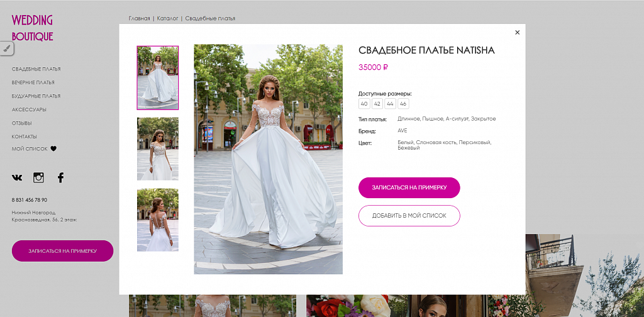Open the Свадебные платья menu item
Screen dimensions: 644x317
pos(36,69)
